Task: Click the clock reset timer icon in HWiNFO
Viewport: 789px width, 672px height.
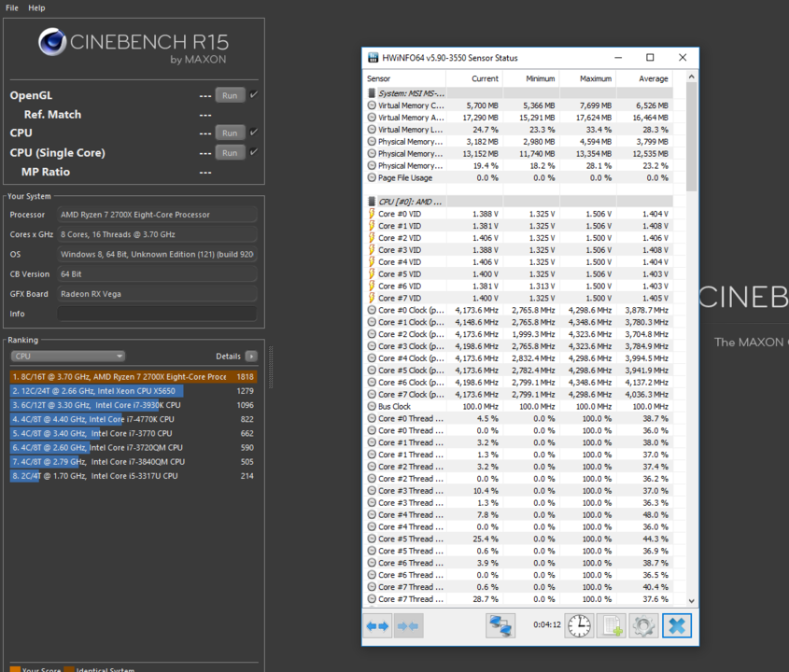Action: pos(579,626)
